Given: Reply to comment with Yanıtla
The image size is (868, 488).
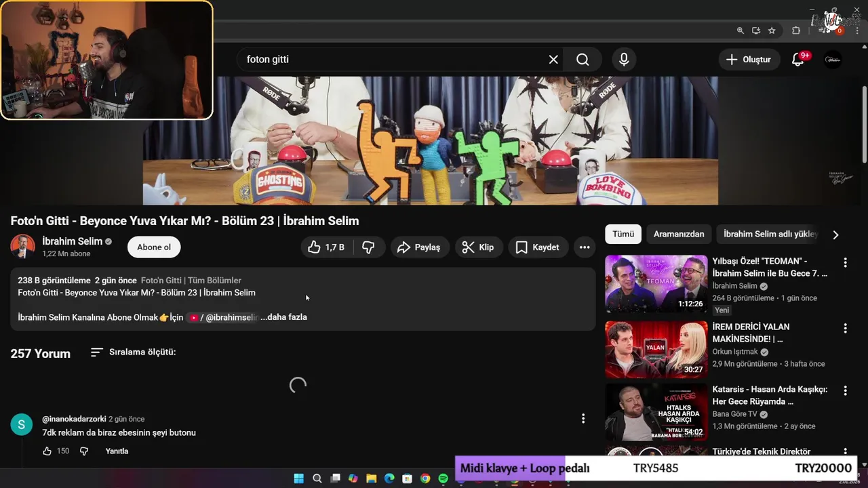Looking at the screenshot, I should pyautogui.click(x=117, y=451).
